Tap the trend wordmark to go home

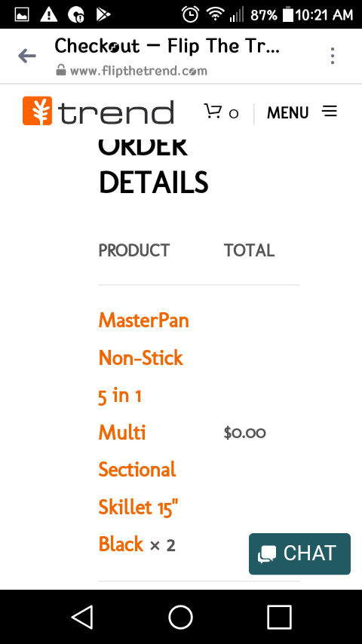116,112
